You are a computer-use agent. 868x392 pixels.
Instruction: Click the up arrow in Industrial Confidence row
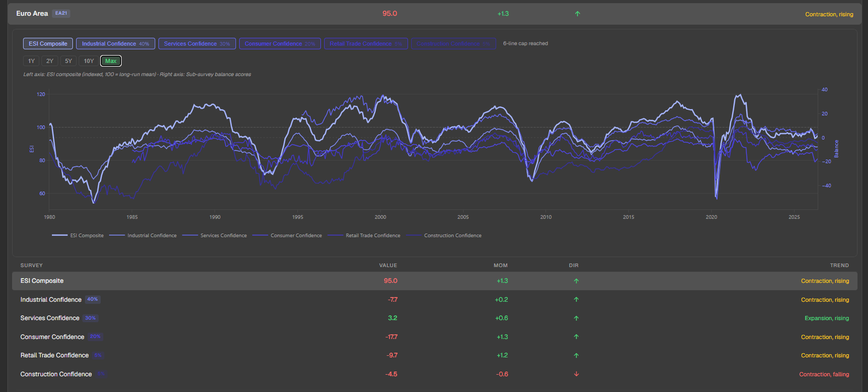pos(576,300)
